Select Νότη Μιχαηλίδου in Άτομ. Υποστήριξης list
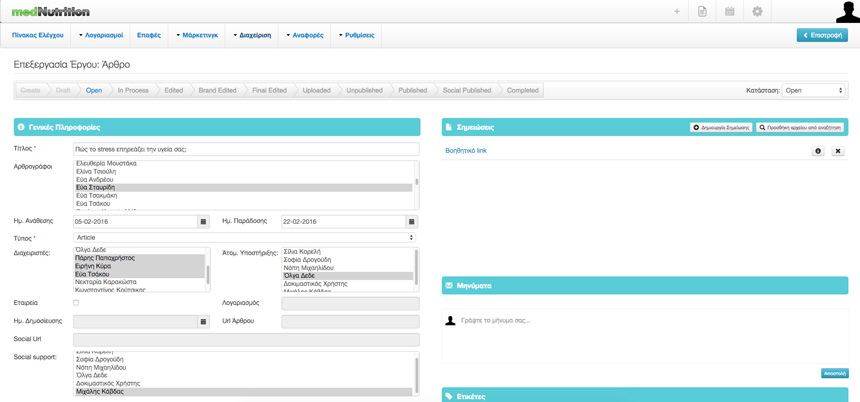 (x=348, y=268)
